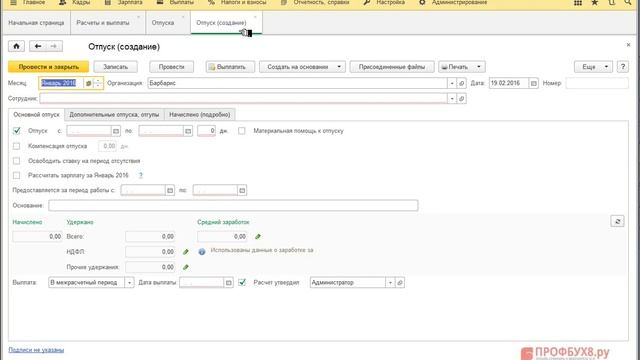This screenshot has width=640, height=360.
Task: Open Начислено (подробно) tab
Action: pyautogui.click(x=200, y=115)
